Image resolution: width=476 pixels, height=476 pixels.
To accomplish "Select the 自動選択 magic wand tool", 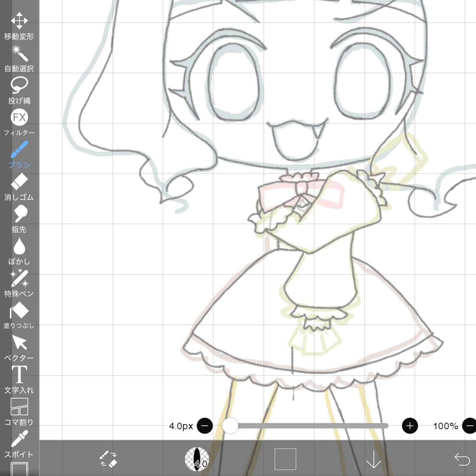I will 19,59.
